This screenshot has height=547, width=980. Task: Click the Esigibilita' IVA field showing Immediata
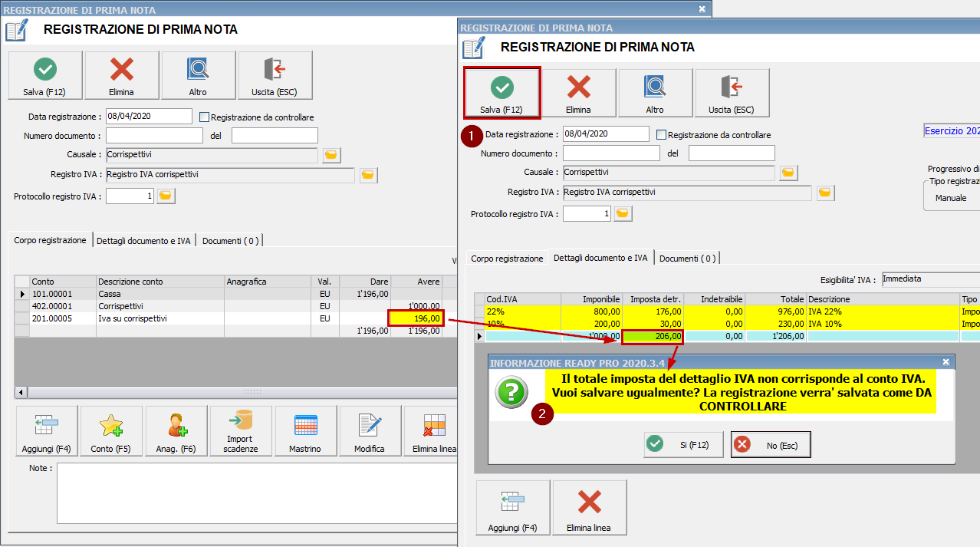tap(930, 279)
